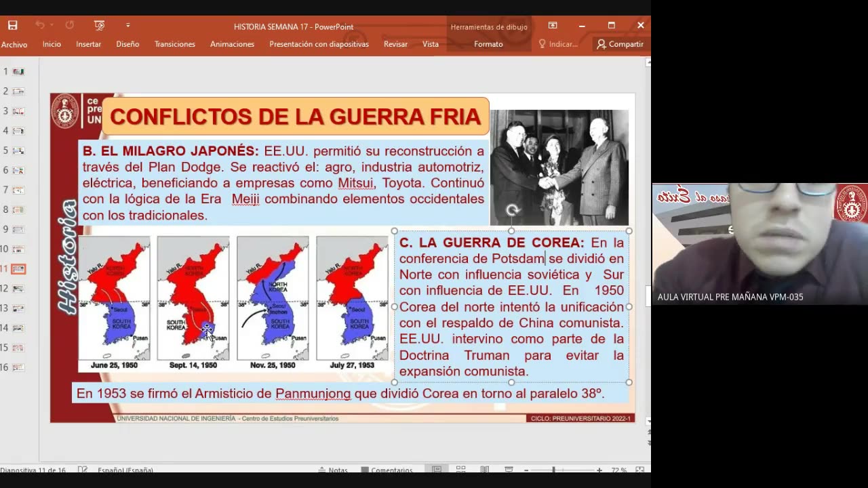
Task: Click the university logo on the slide
Action: click(66, 111)
